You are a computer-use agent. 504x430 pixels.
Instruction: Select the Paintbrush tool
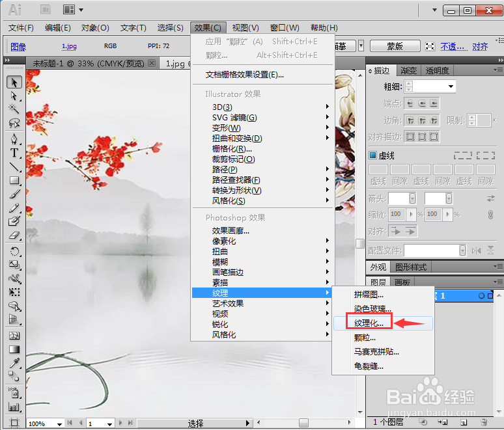click(x=14, y=195)
